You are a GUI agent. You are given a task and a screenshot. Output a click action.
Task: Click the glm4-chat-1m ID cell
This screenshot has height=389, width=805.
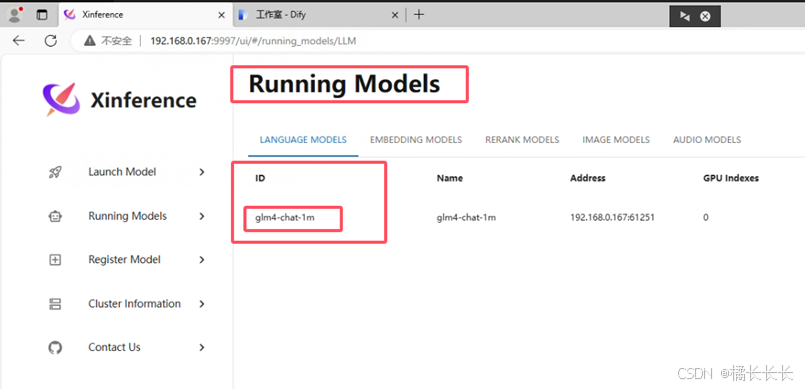click(285, 218)
